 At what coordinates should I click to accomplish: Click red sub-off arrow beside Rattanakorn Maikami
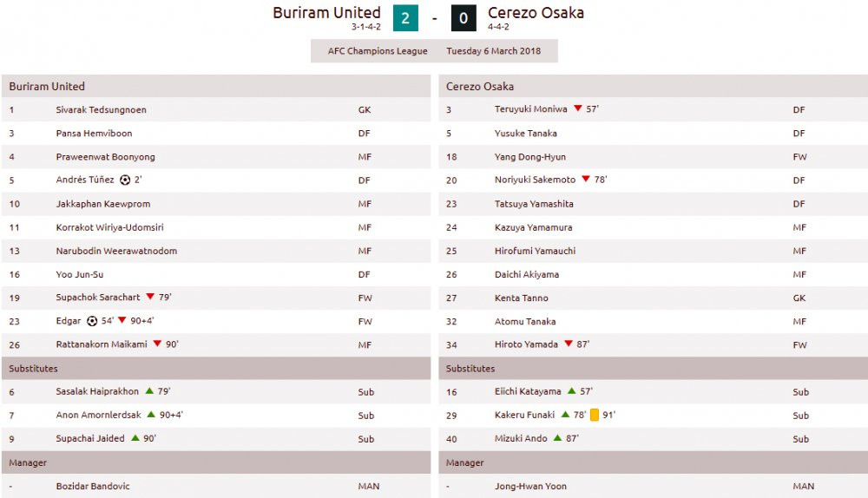coord(157,344)
